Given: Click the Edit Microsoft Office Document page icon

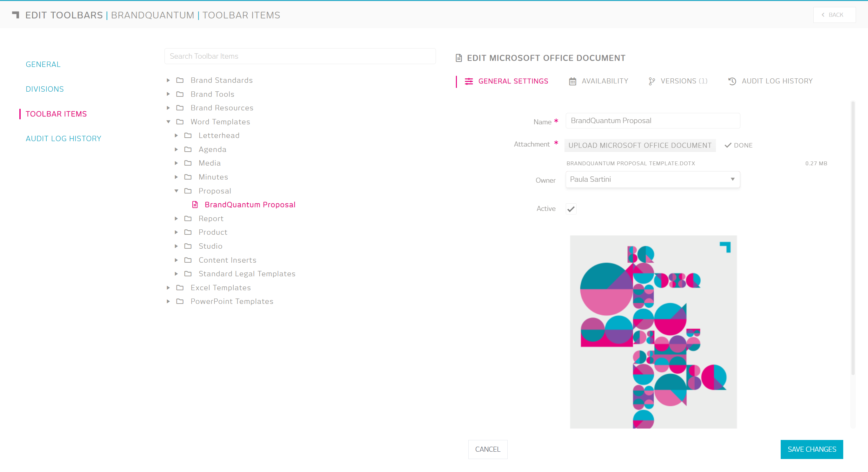Looking at the screenshot, I should (458, 58).
